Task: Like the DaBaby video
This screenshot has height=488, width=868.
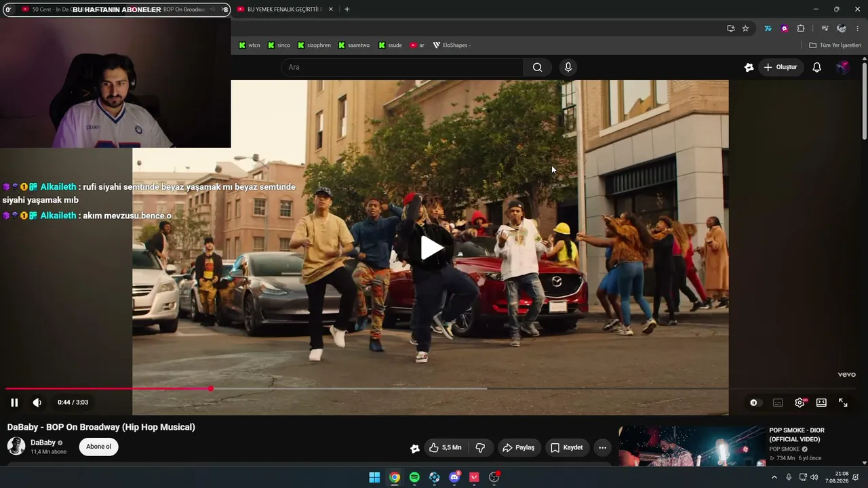Action: 445,448
